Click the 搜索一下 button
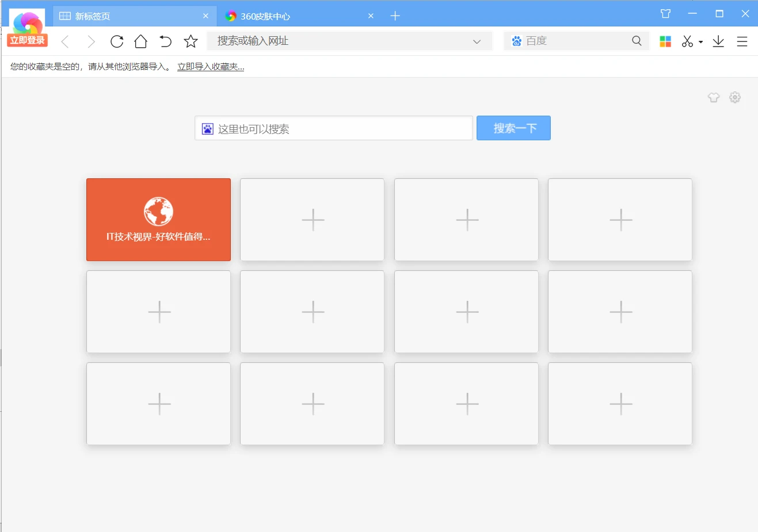 [x=513, y=128]
